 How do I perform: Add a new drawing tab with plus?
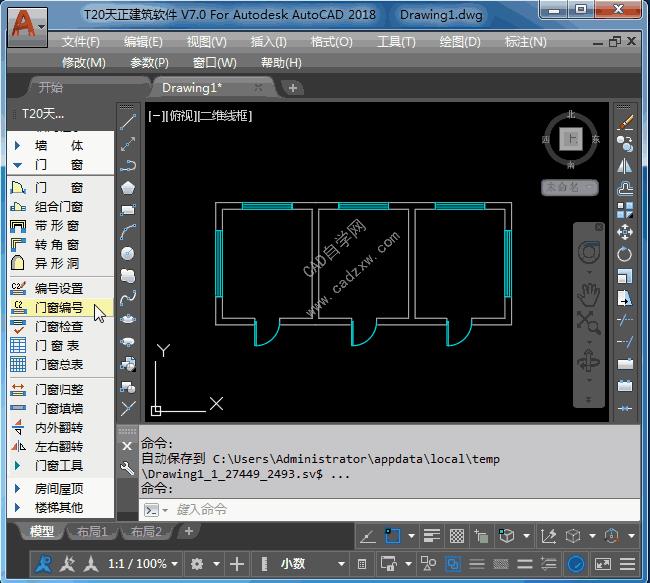[293, 88]
